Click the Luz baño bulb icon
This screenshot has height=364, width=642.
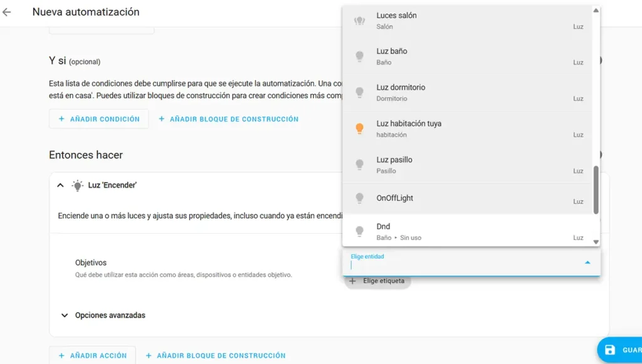pyautogui.click(x=359, y=56)
